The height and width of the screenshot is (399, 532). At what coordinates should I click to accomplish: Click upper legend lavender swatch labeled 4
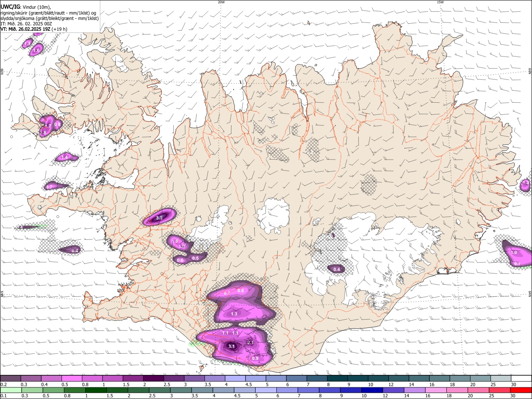tap(235, 379)
